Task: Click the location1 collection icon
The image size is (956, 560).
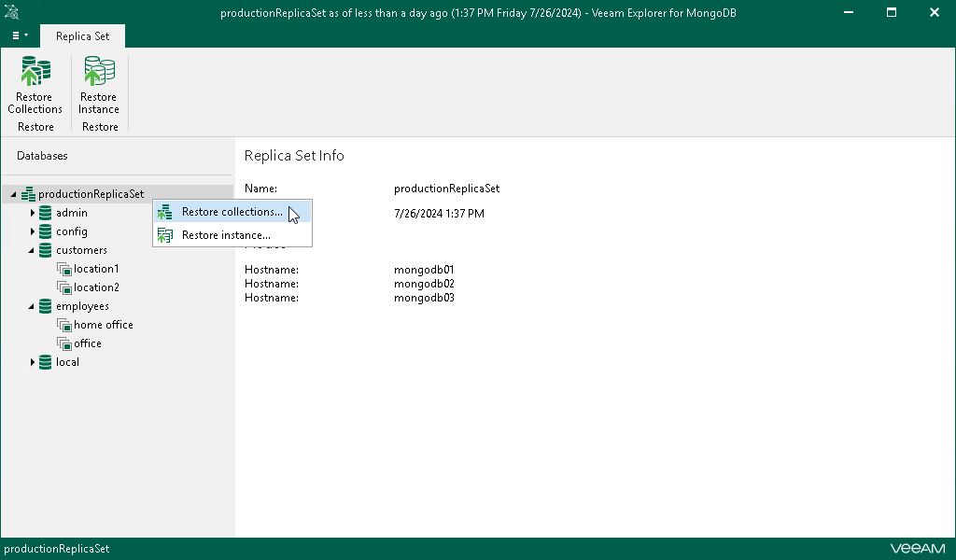Action: coord(64,269)
